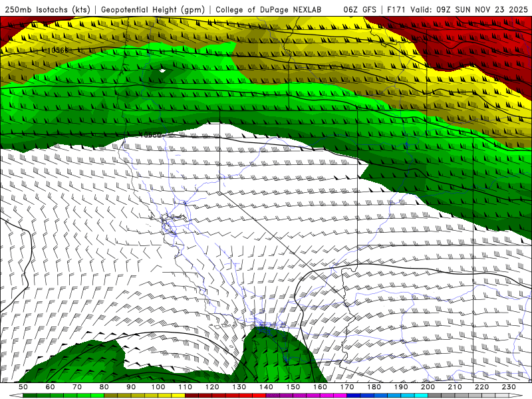Pick the bright yellow swatch just before 110
Screen dimensions: 532x399
(178, 396)
